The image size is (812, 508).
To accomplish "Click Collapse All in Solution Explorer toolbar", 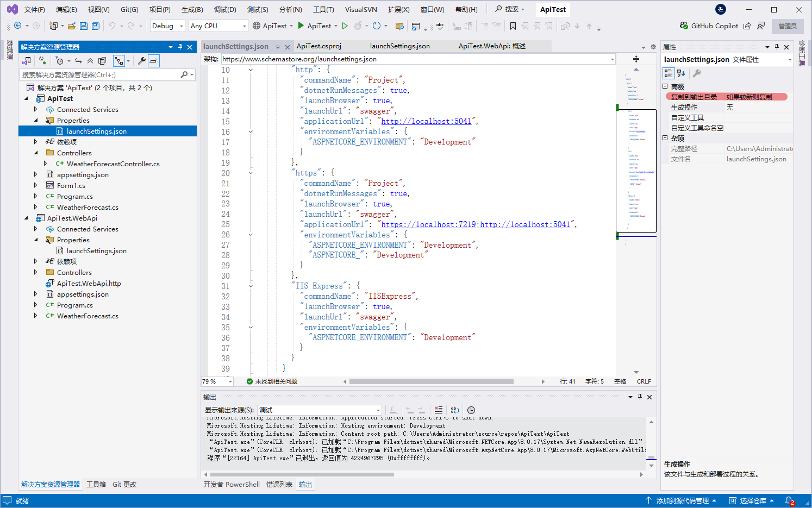I will 90,61.
